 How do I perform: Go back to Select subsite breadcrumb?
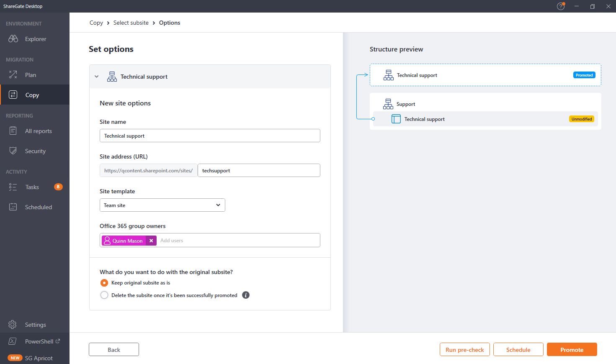point(131,23)
